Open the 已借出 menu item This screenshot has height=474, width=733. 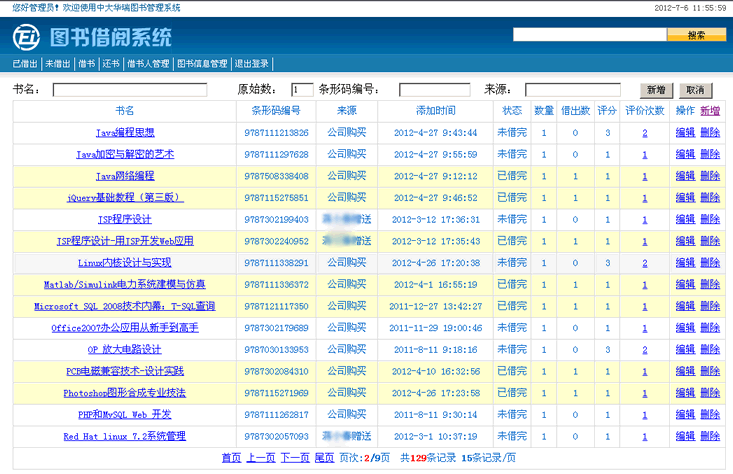(x=25, y=64)
